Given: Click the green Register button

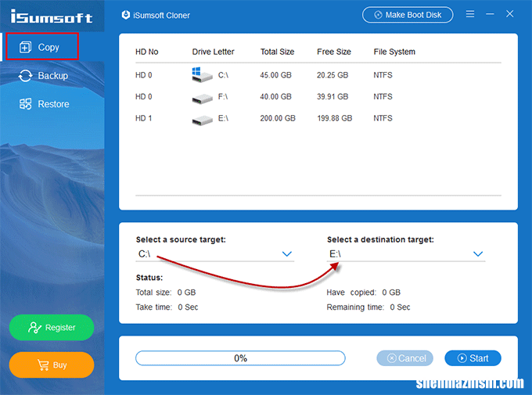Looking at the screenshot, I should (52, 328).
